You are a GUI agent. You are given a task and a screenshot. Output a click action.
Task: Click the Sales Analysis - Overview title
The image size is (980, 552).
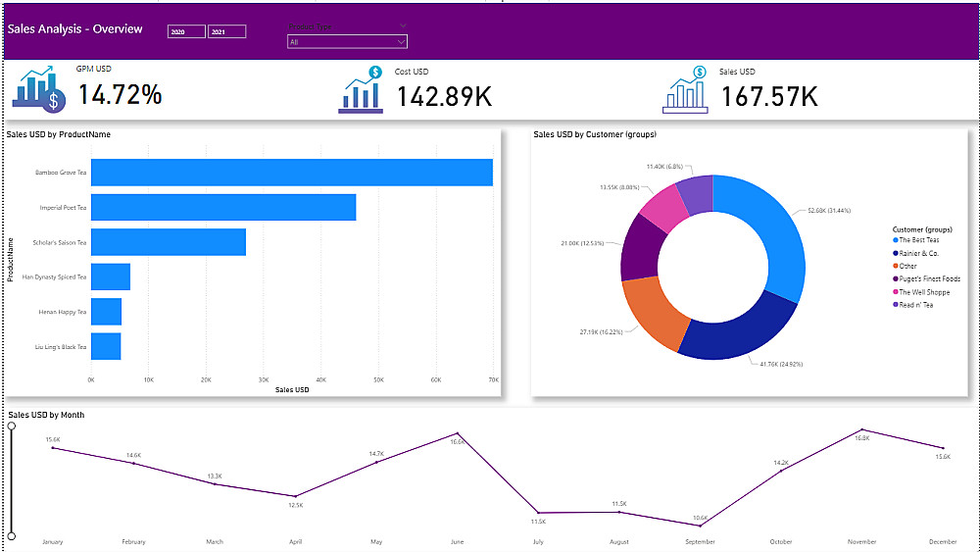point(75,28)
